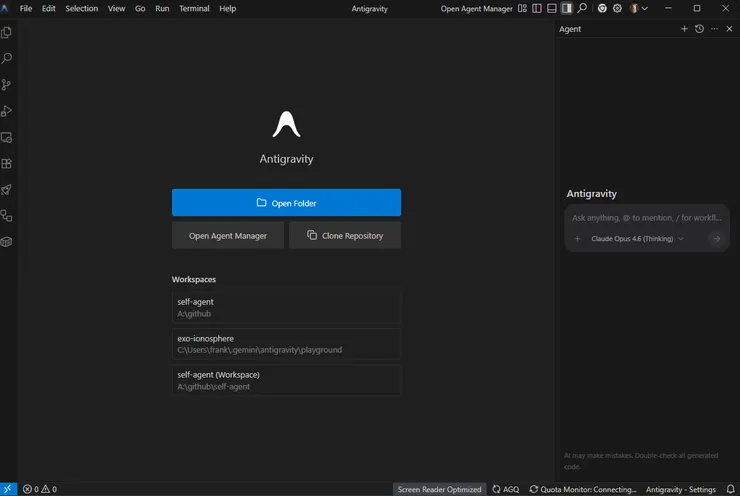Click Screen Reader Optimized status entry

click(439, 489)
